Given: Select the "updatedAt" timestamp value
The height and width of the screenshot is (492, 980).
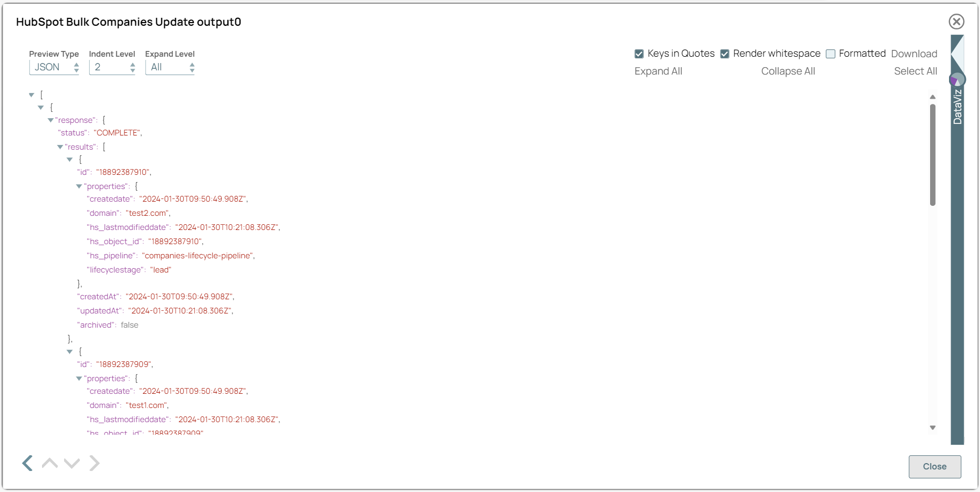Looking at the screenshot, I should pos(180,311).
